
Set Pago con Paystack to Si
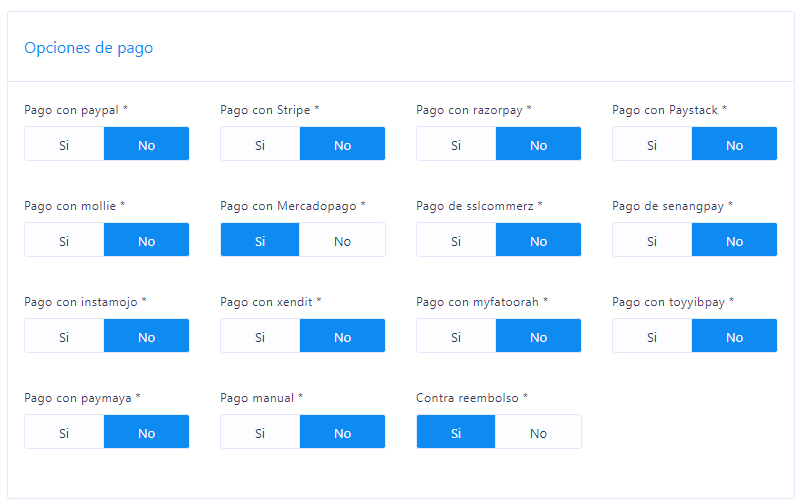[652, 144]
